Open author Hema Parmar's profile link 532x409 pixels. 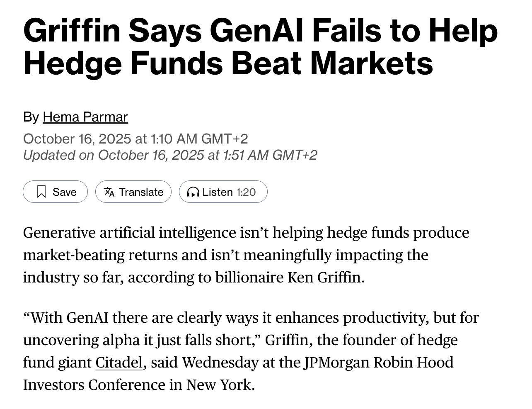click(x=85, y=117)
